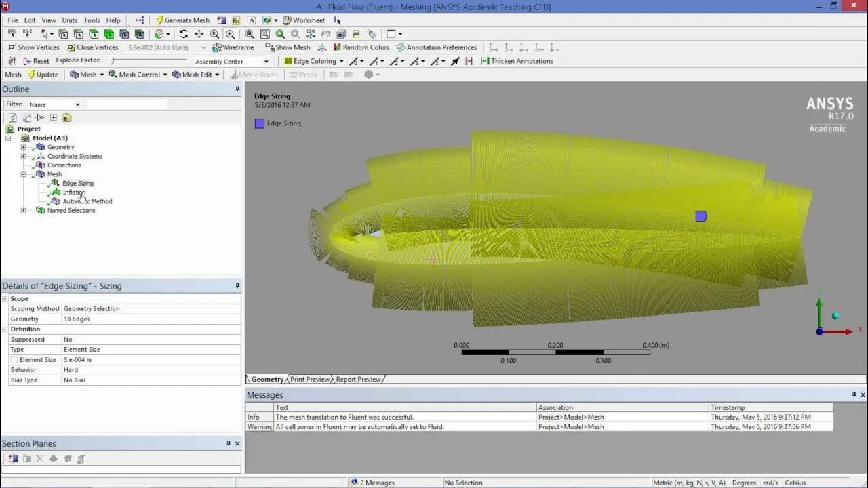The height and width of the screenshot is (488, 868).
Task: Adjust the Explode Factor slider
Action: 149,61
